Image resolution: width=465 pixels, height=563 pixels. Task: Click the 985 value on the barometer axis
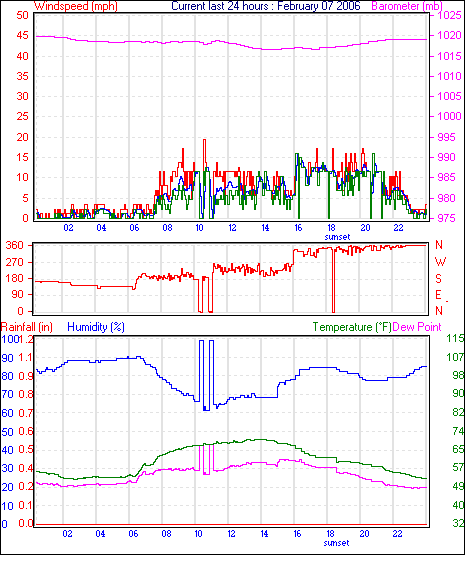coord(446,177)
